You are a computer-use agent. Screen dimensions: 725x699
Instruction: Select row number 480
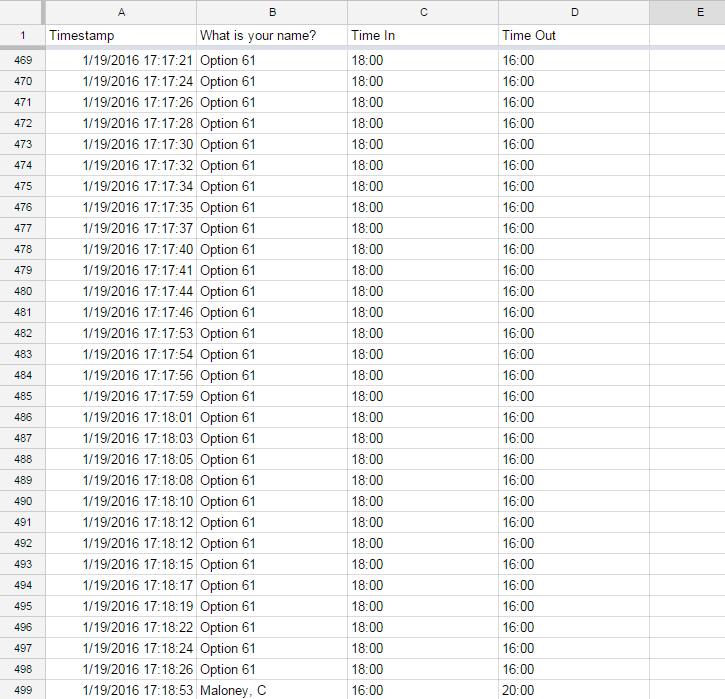pos(23,291)
